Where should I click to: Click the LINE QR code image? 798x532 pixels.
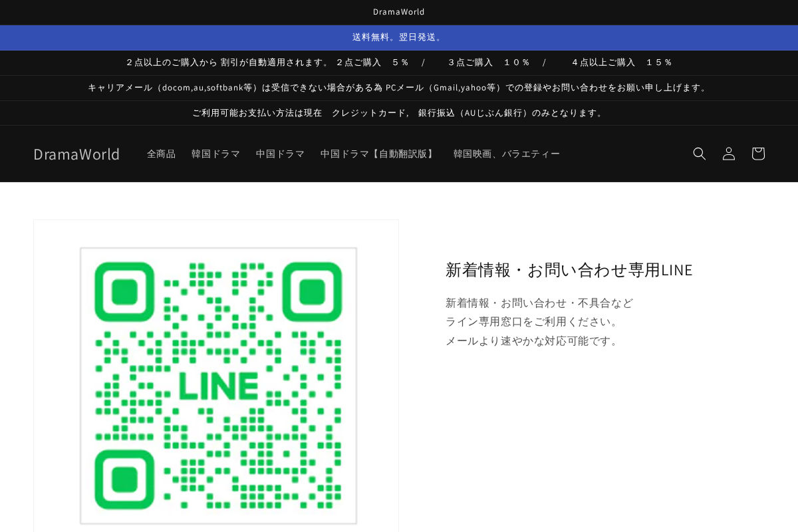217,385
